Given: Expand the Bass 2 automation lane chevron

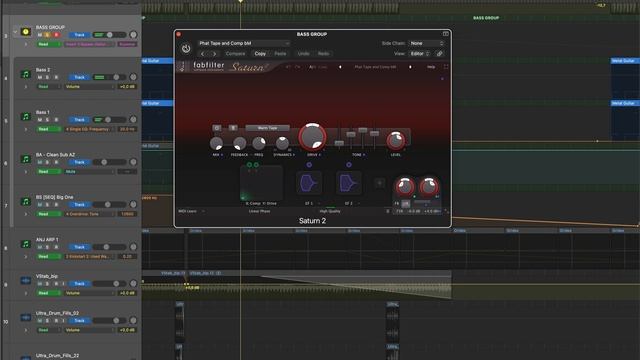Looking at the screenshot, I should pyautogui.click(x=26, y=87).
